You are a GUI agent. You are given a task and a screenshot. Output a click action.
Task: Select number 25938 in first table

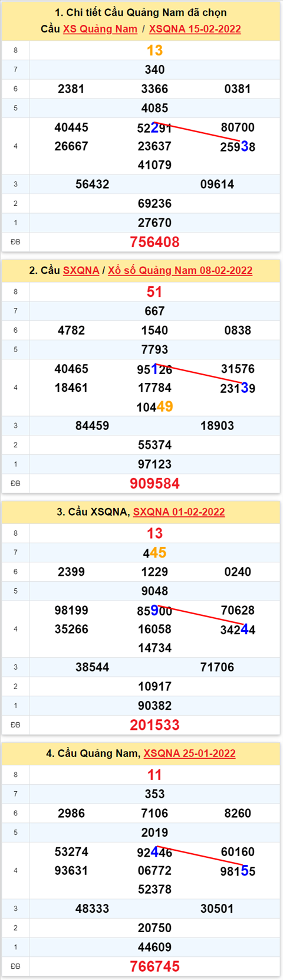point(238,146)
